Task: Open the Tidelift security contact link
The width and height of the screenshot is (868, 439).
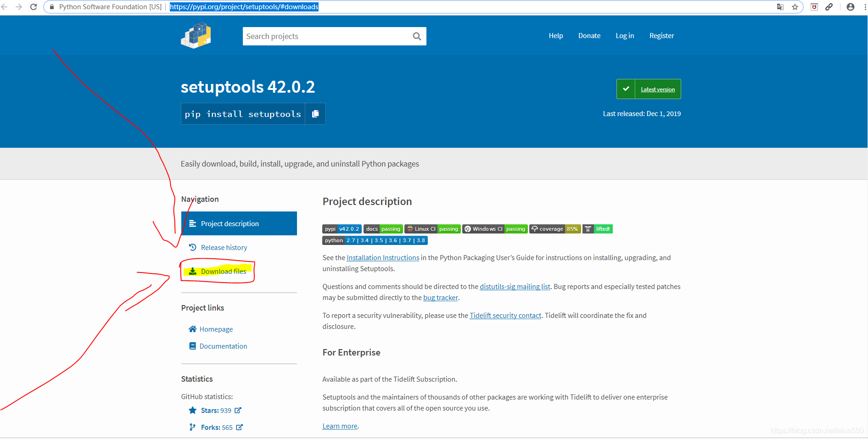Action: click(x=505, y=316)
